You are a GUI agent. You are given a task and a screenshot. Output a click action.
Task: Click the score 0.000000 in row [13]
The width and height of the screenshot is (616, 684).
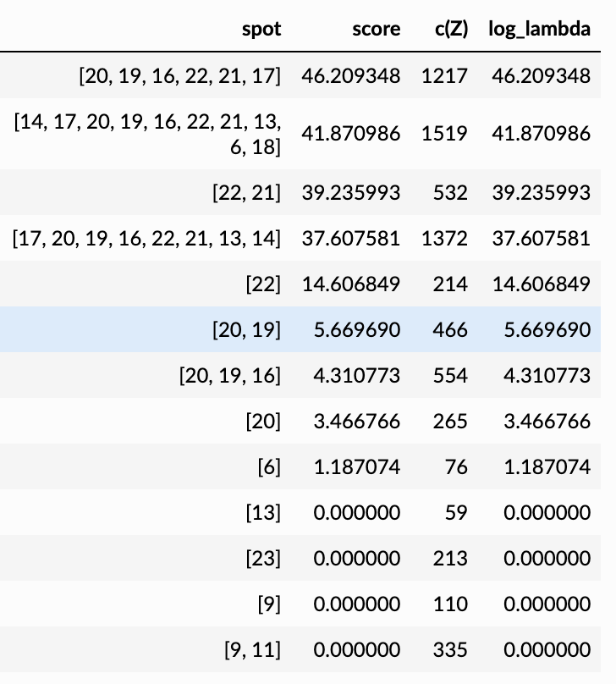(x=356, y=512)
